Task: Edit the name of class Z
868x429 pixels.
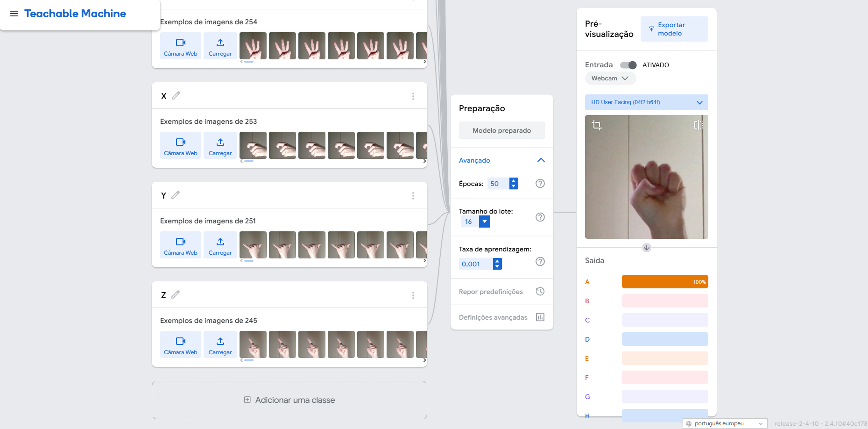Action: point(176,295)
